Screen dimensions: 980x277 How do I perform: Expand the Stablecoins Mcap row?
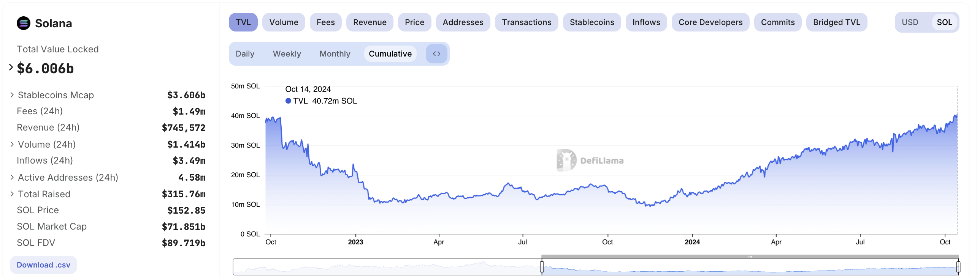point(12,95)
